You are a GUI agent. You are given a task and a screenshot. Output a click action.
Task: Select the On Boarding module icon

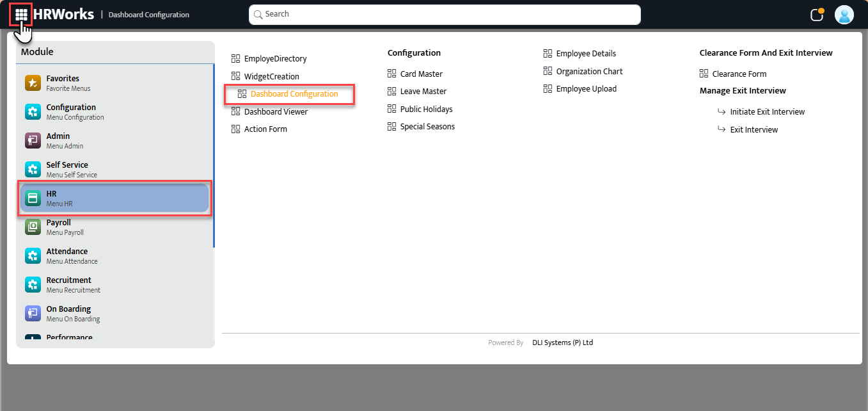[33, 314]
